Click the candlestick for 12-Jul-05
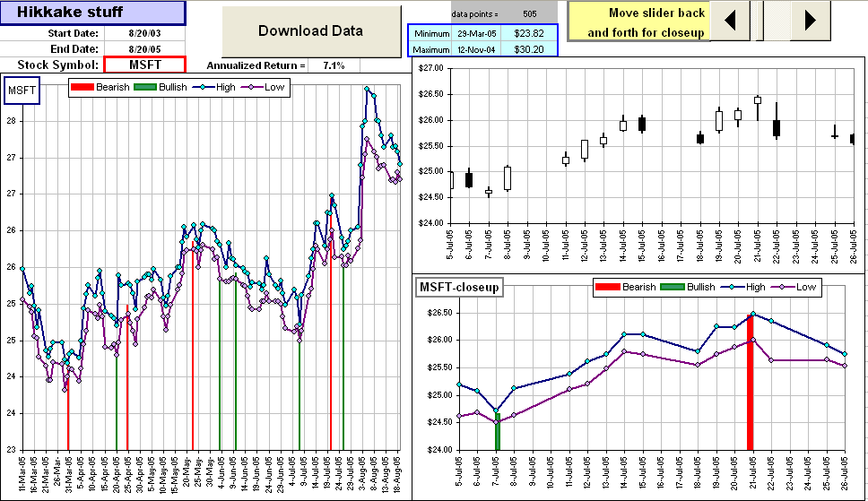The width and height of the screenshot is (868, 501). [585, 150]
